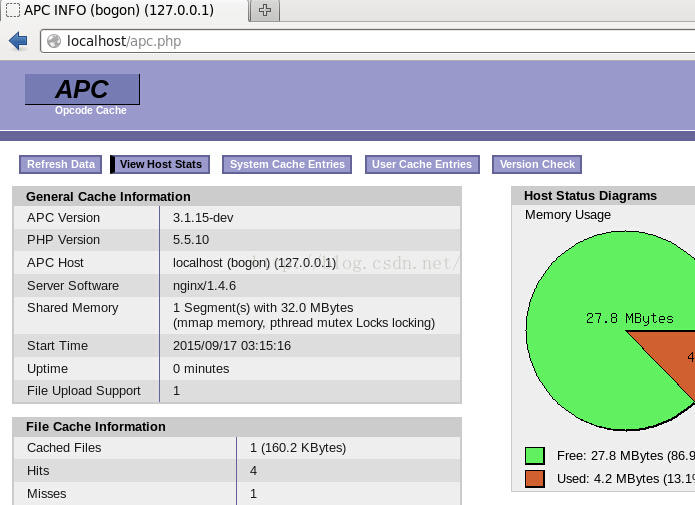Click the Server Software value nginx/1.4.6
This screenshot has height=505, width=695.
tap(204, 286)
